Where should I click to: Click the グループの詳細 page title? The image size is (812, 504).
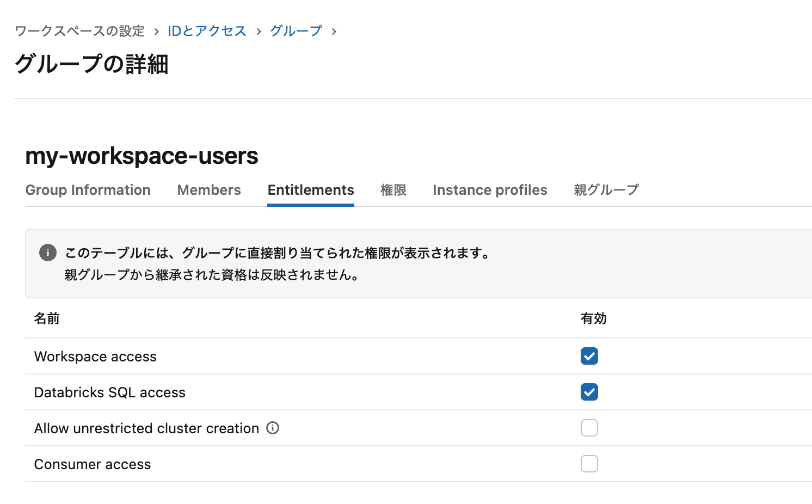(91, 64)
